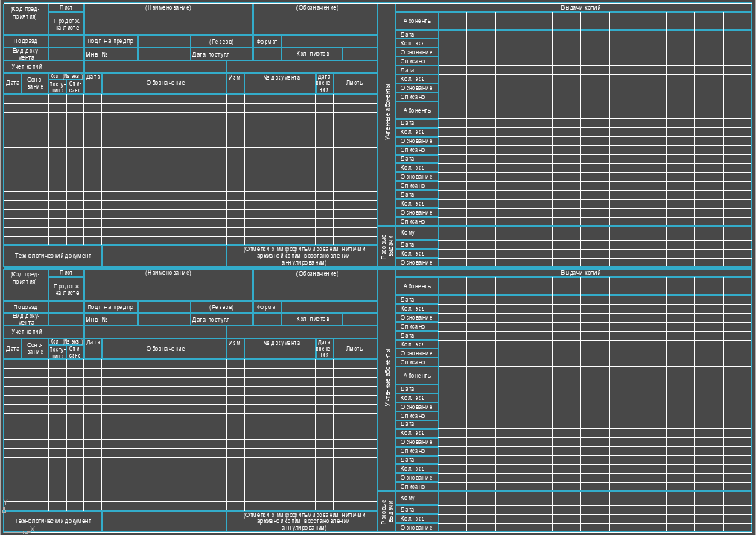
Task: Select "Подп. на предпр." text in the lower form
Action: tap(110, 307)
